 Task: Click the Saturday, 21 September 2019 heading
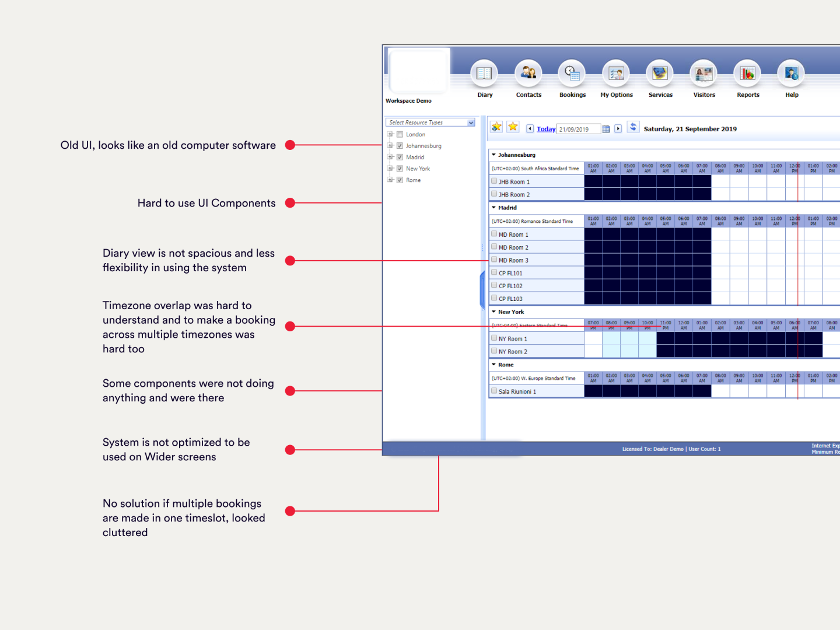click(x=690, y=129)
